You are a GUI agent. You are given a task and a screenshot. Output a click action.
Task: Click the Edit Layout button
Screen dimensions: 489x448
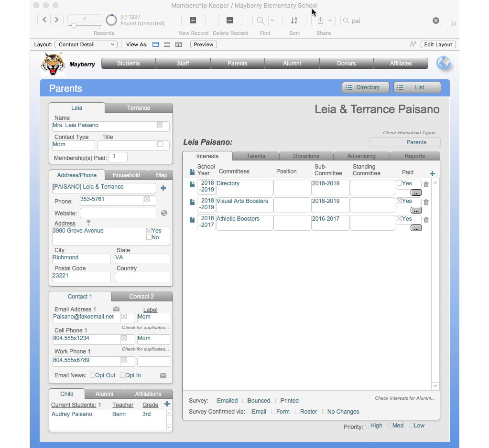point(438,44)
